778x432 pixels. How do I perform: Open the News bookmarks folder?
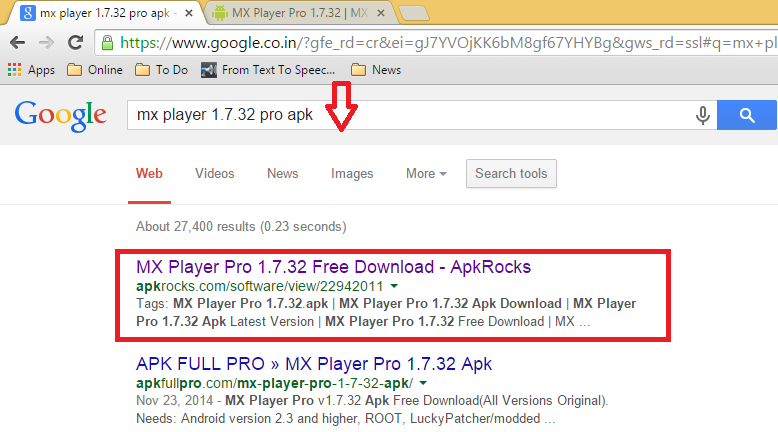376,70
